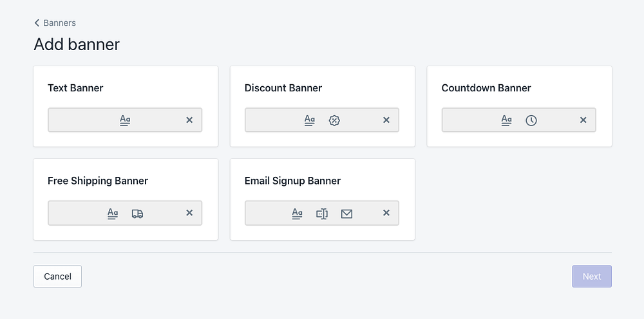Image resolution: width=644 pixels, height=319 pixels.
Task: Click text icon in Discount Banner preview
Action: pyautogui.click(x=310, y=120)
